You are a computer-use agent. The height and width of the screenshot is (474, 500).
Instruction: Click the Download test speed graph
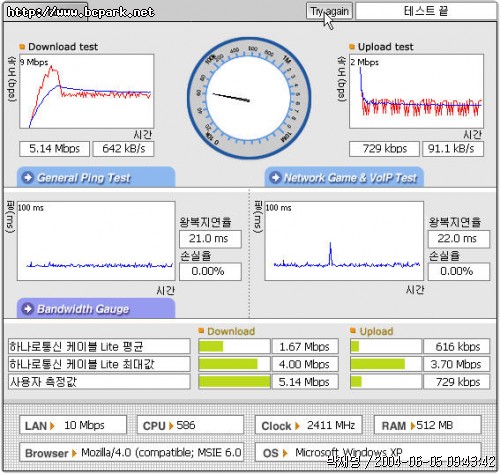[x=87, y=91]
